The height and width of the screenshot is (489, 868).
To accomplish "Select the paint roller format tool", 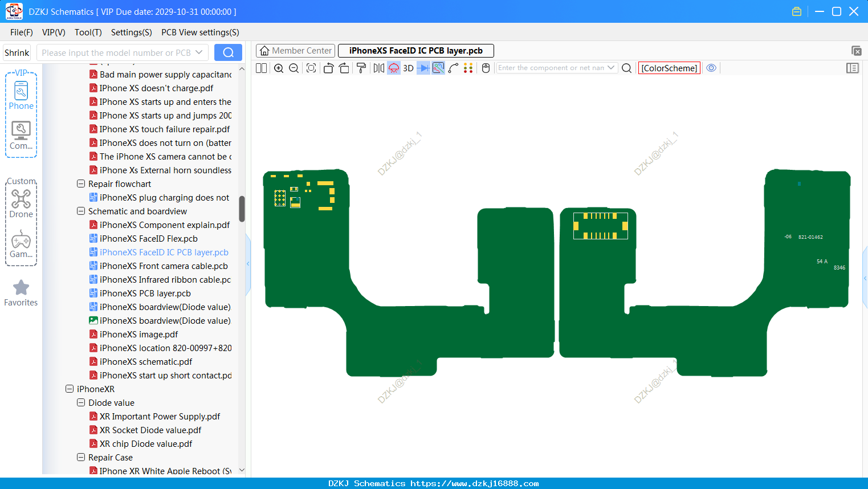I will tap(361, 68).
